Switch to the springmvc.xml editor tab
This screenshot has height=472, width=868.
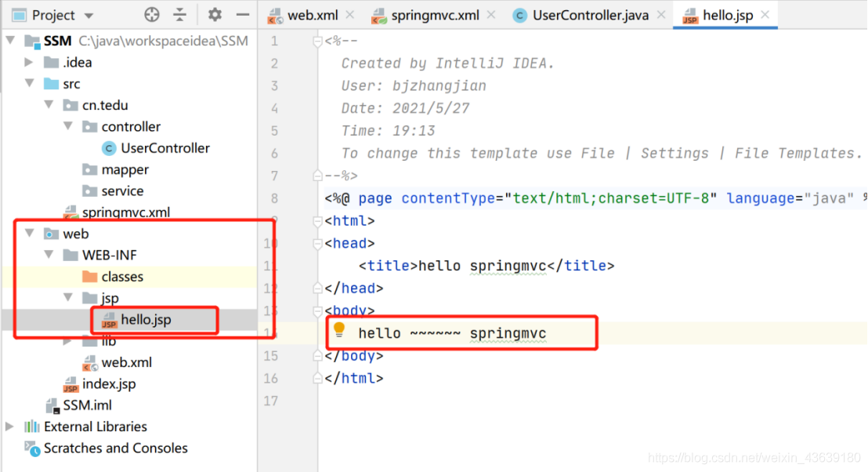click(x=435, y=16)
